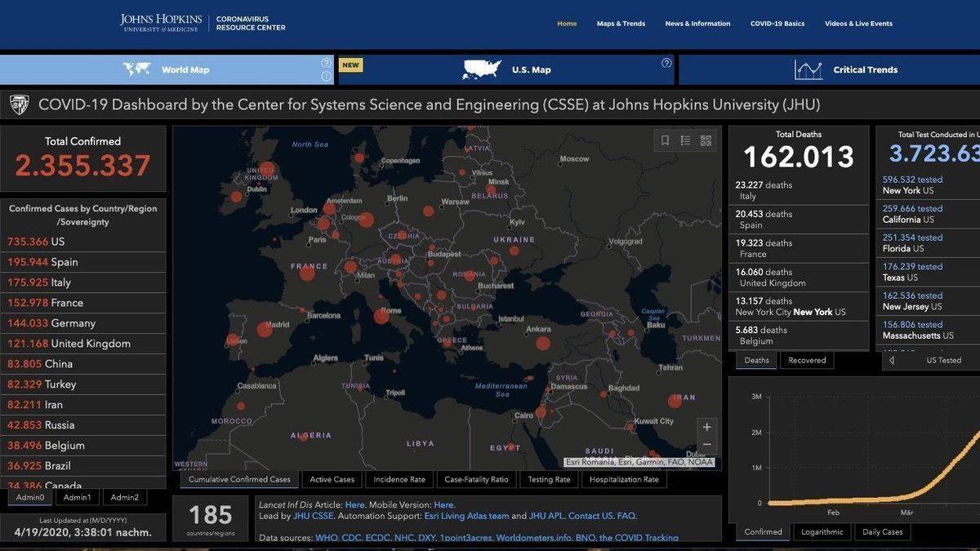Viewport: 980px width, 551px height.
Task: Open the basemap gallery grid icon
Action: coord(706,140)
